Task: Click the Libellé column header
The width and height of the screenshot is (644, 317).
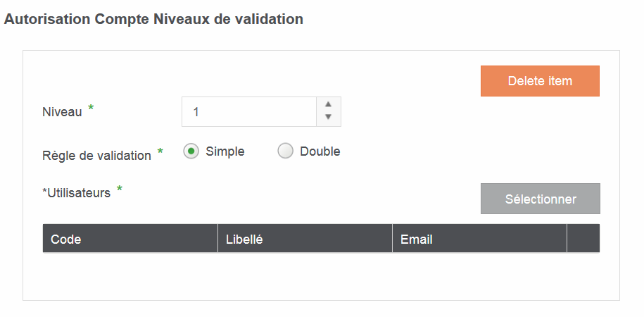Action: (244, 240)
